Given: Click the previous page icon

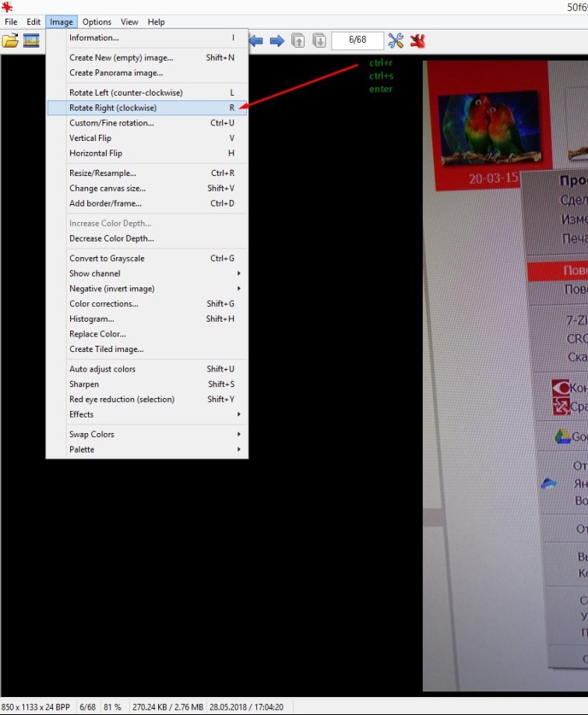Looking at the screenshot, I should tap(298, 41).
